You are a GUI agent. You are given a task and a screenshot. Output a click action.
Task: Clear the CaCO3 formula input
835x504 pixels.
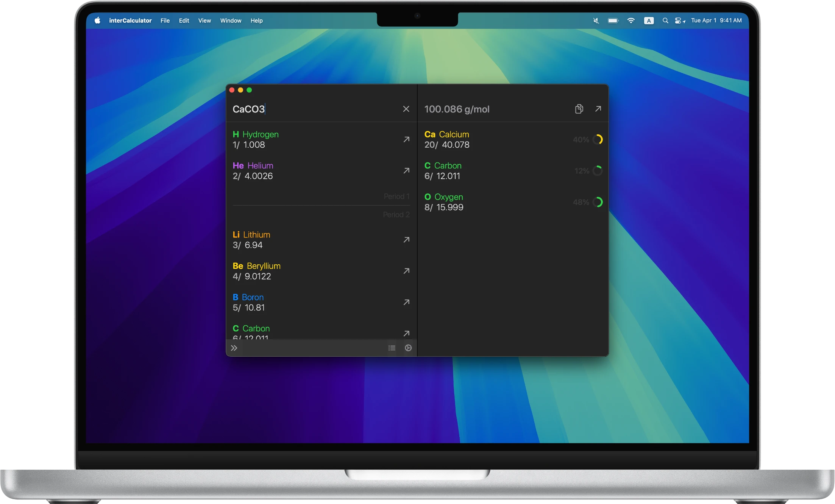tap(406, 109)
